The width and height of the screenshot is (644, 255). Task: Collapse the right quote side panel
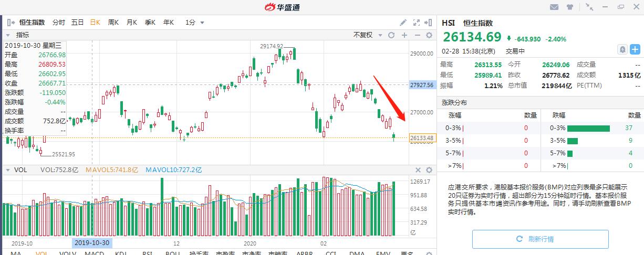pos(429,23)
